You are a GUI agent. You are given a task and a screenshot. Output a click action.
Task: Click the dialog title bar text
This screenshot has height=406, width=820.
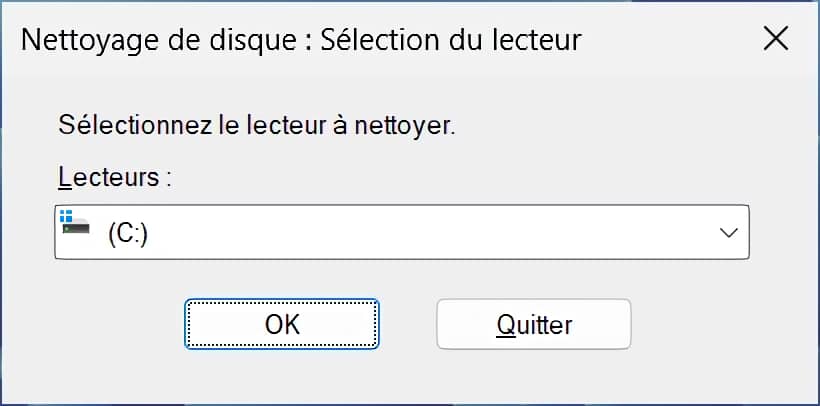tap(301, 40)
